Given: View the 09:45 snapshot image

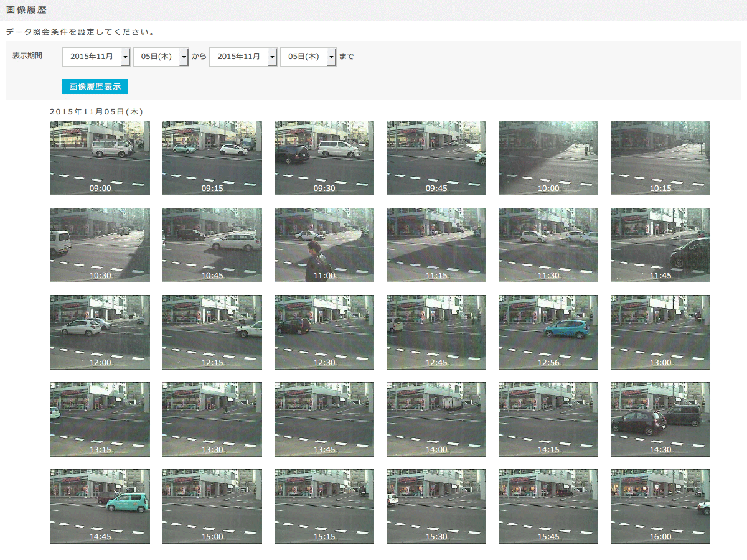Looking at the screenshot, I should [436, 158].
